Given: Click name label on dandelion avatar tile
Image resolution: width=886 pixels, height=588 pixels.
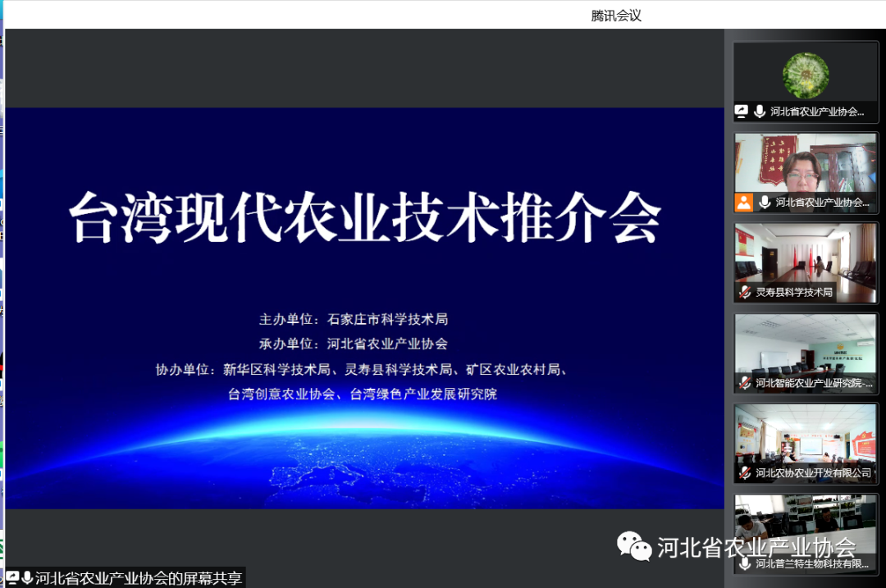Looking at the screenshot, I should tap(817, 112).
